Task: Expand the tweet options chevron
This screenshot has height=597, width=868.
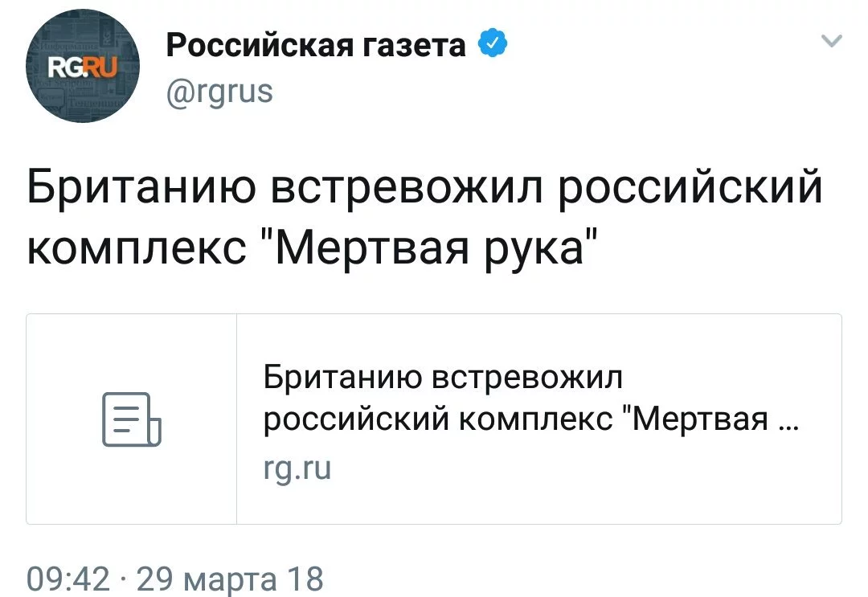Action: (x=832, y=41)
